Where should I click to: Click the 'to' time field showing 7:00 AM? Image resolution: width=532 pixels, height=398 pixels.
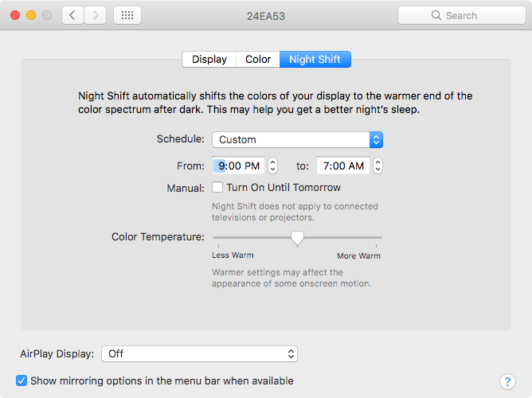point(343,166)
